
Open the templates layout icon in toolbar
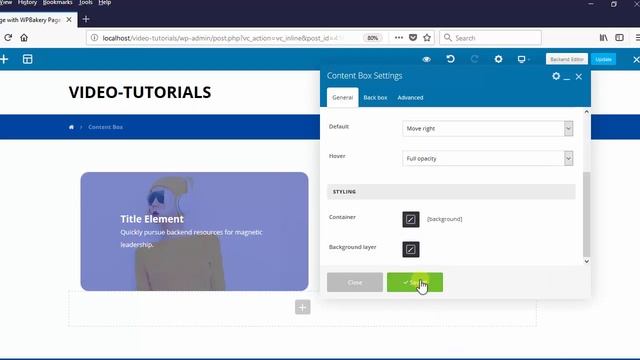27,59
